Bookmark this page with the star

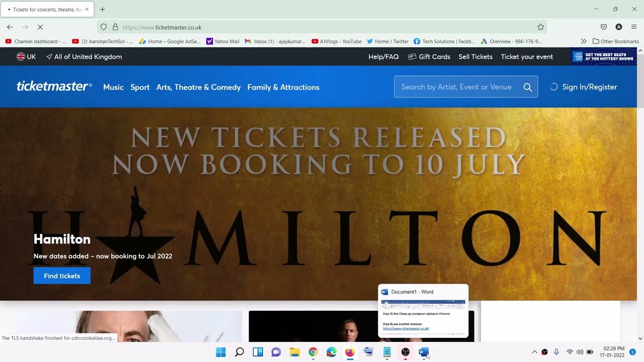540,27
